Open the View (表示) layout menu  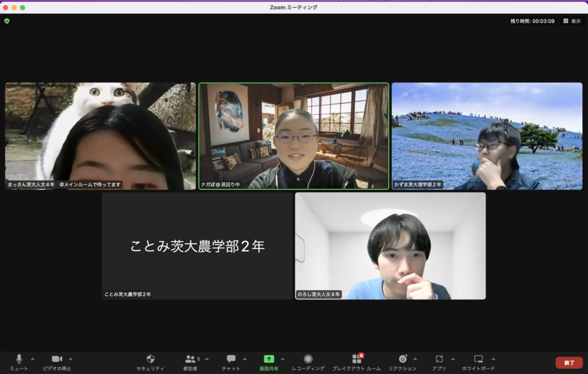572,21
